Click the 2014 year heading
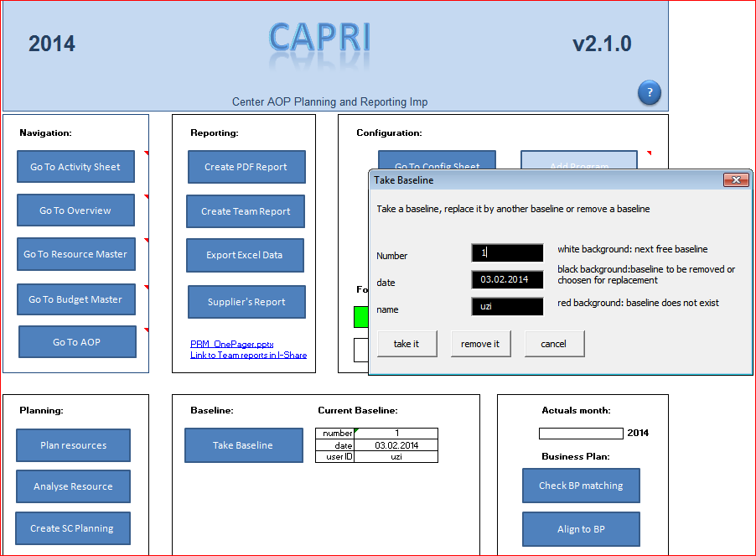Screen dimensions: 756x556 point(52,44)
